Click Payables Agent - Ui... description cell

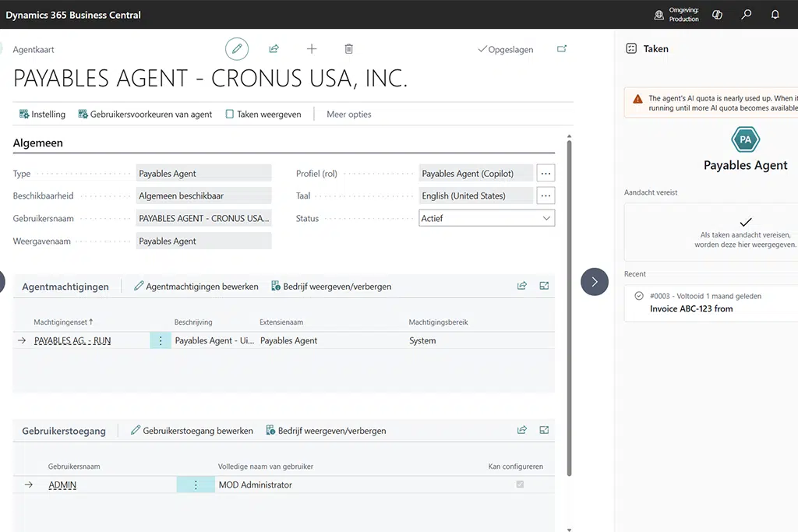coord(214,340)
